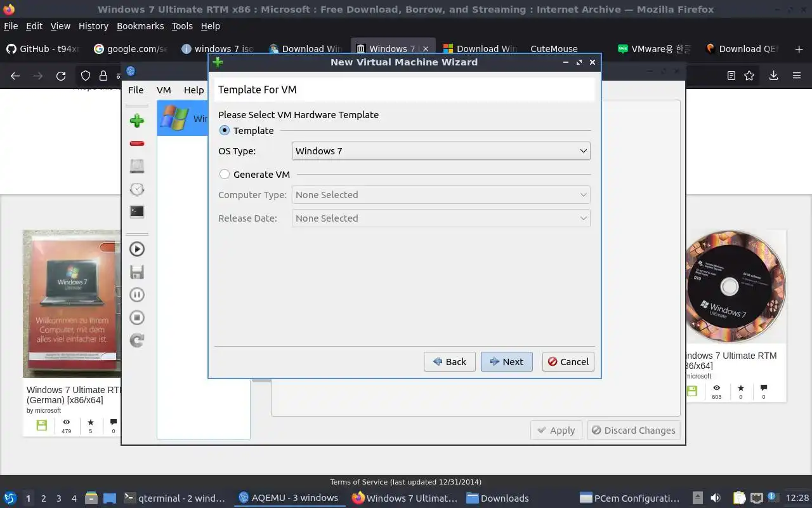Open the Windows 7 Ultimate German box thumbnail
The image size is (812, 508).
tap(72, 304)
